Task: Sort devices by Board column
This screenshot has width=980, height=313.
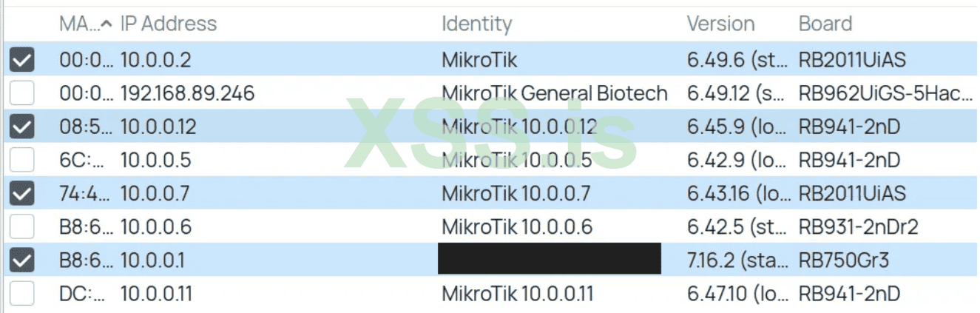Action: pos(825,24)
